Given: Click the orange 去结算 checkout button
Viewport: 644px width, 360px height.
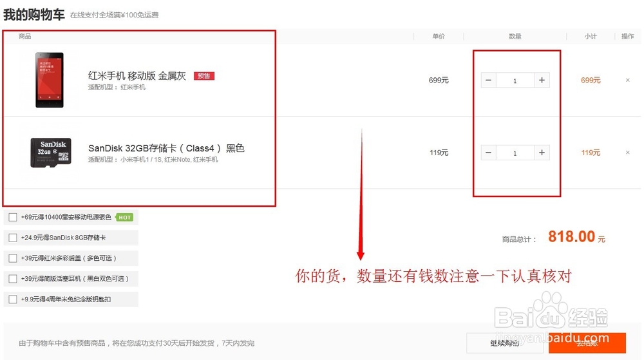Looking at the screenshot, I should [x=587, y=343].
